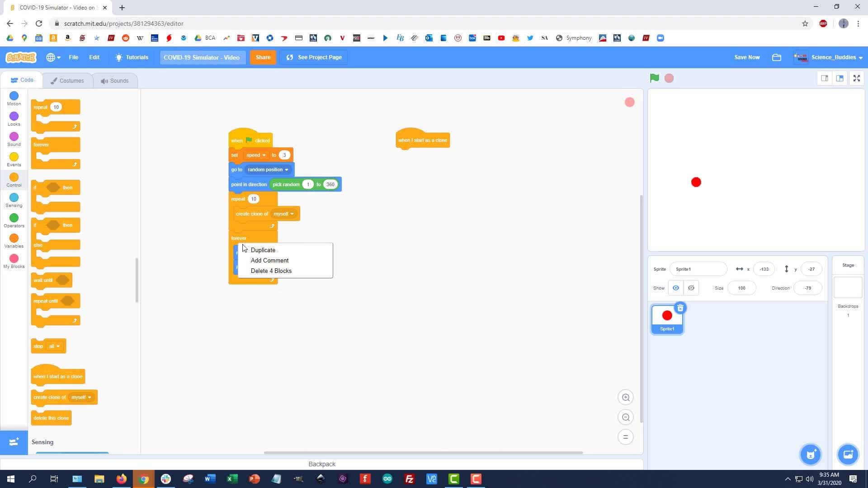Viewport: 868px width, 488px height.
Task: Open See Project Page
Action: tap(314, 57)
